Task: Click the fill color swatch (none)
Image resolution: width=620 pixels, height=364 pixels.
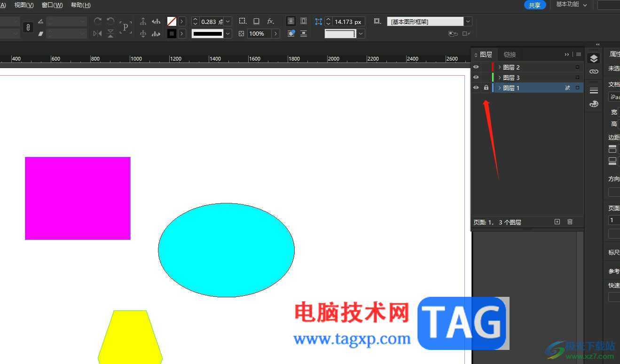Action: [x=172, y=21]
